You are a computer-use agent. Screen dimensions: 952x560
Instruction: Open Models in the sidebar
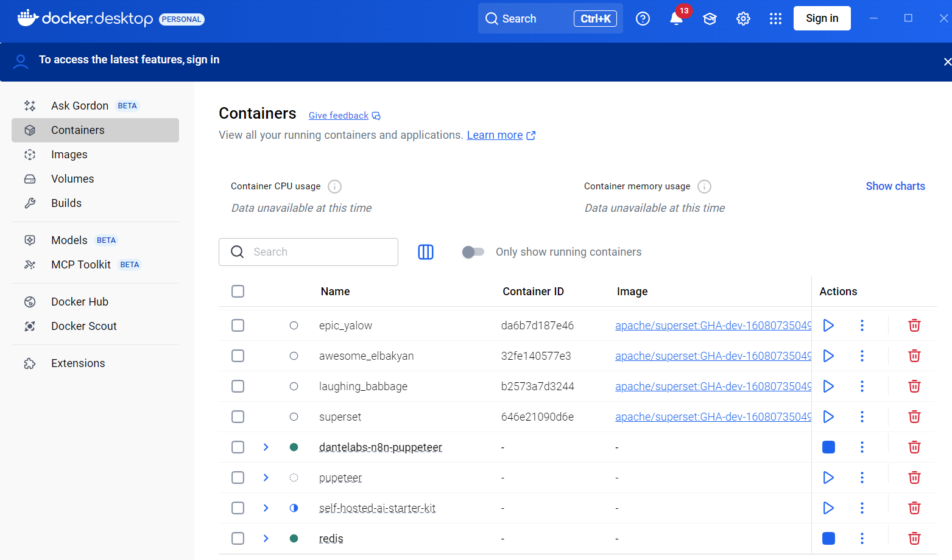[x=95, y=240]
